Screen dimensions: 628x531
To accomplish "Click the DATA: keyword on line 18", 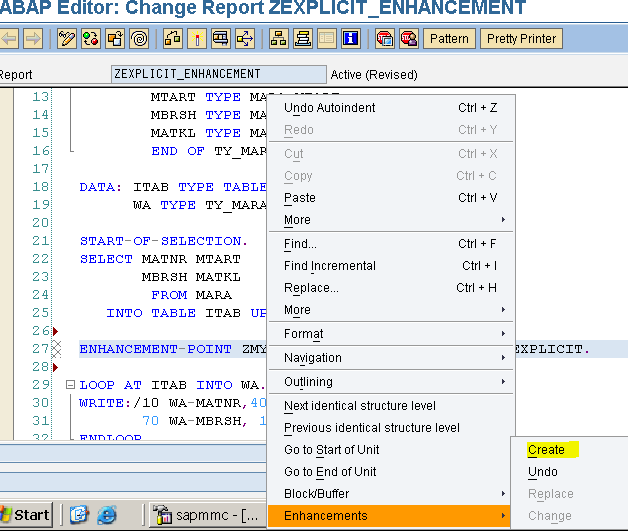I will 101,187.
